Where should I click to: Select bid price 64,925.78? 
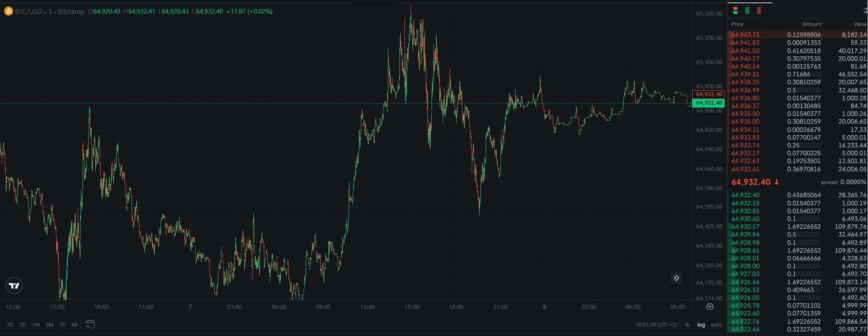click(745, 306)
